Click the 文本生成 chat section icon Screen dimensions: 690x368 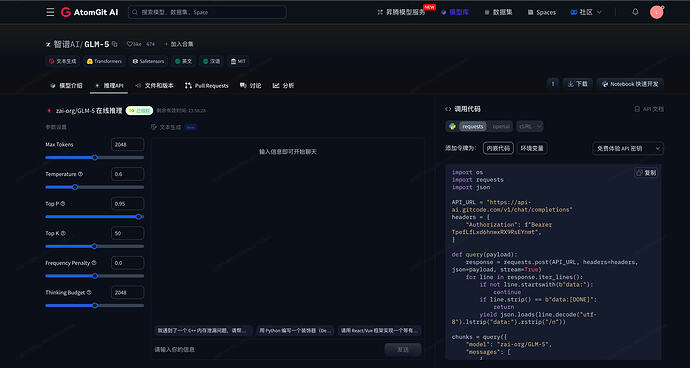click(x=154, y=127)
